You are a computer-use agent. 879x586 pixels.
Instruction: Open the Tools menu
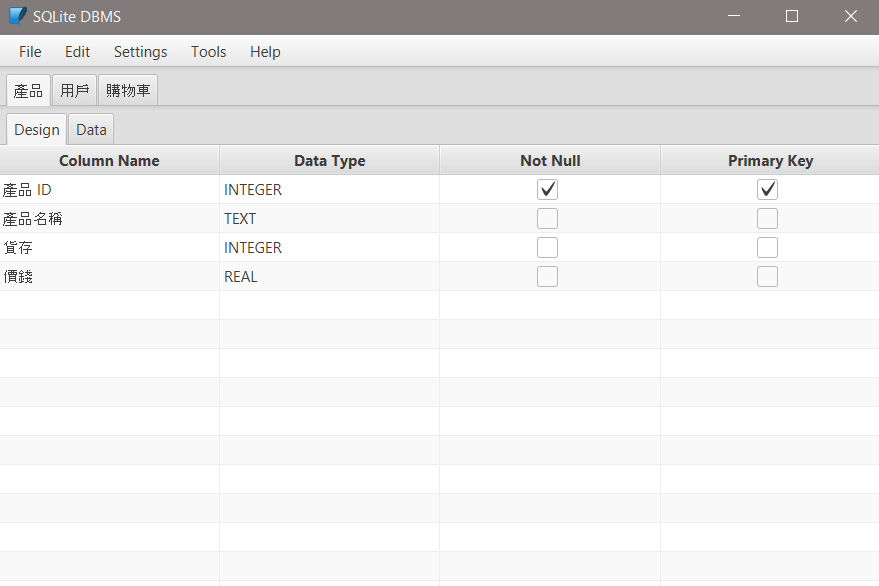click(x=209, y=52)
